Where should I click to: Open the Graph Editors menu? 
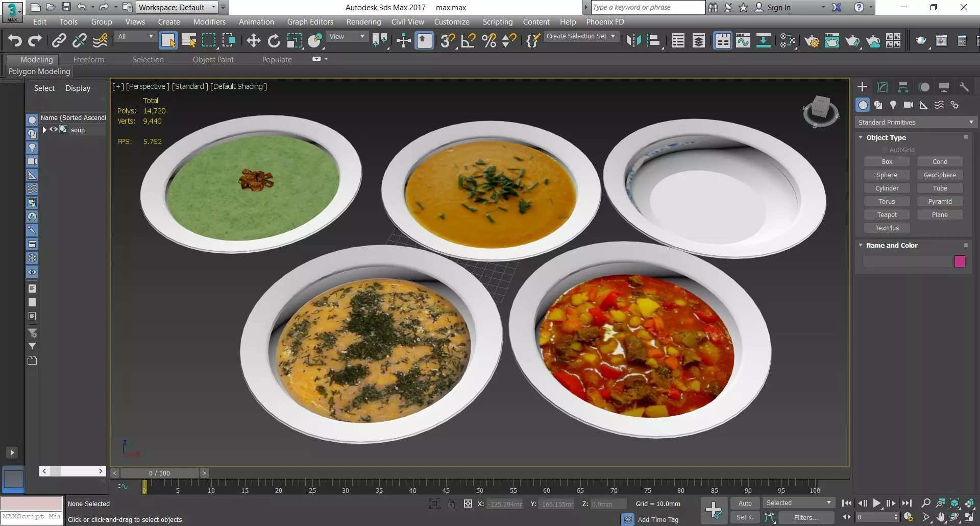(x=310, y=22)
